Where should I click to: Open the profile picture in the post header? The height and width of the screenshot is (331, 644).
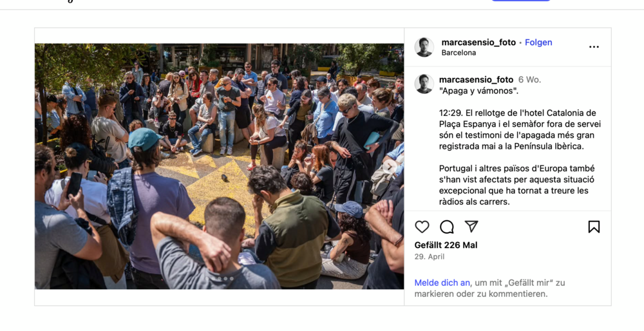424,47
